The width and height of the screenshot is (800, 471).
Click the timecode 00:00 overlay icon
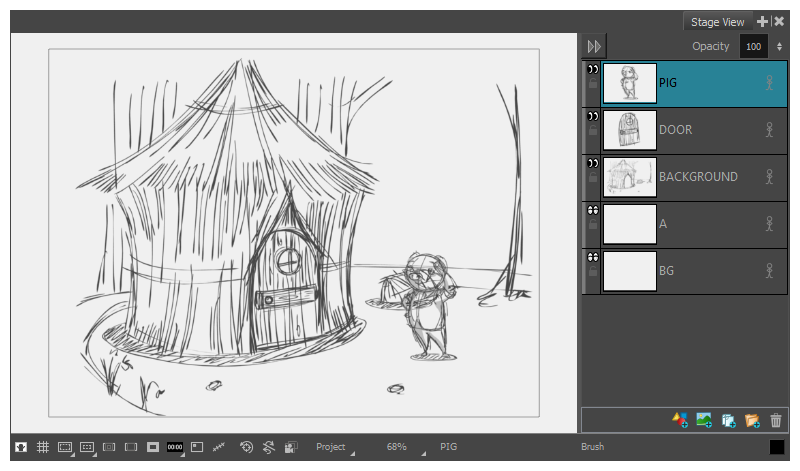[175, 447]
